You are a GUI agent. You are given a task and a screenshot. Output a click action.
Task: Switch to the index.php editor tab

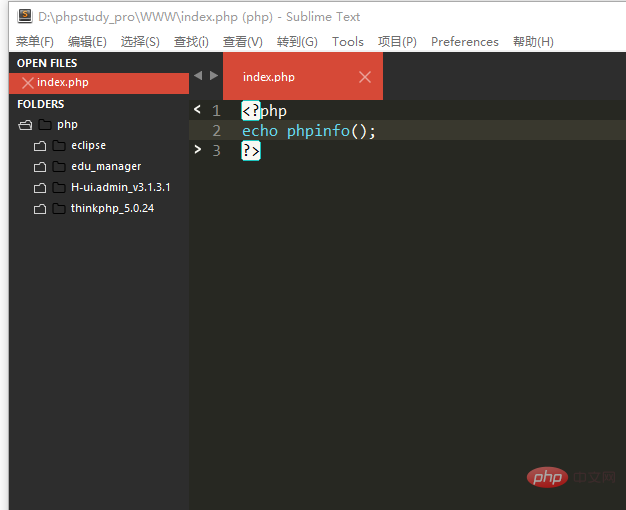[x=303, y=76]
